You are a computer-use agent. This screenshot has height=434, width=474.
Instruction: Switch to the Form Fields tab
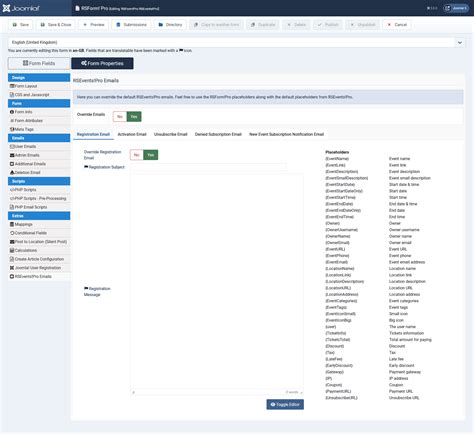click(x=39, y=63)
